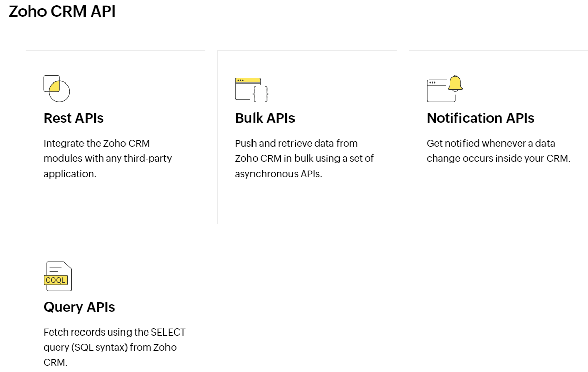
Task: Click the yellow bell in notification icon
Action: pos(455,83)
